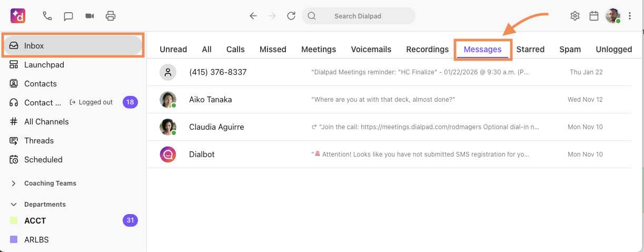Open Threads in the sidebar
Screen dimensions: 644x252
(x=73, y=141)
